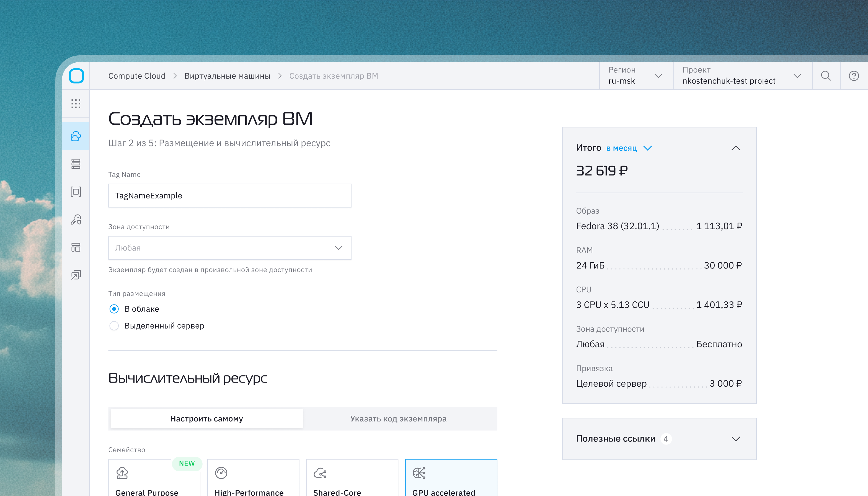Click the '3 000 ₽' binding price

tap(726, 383)
